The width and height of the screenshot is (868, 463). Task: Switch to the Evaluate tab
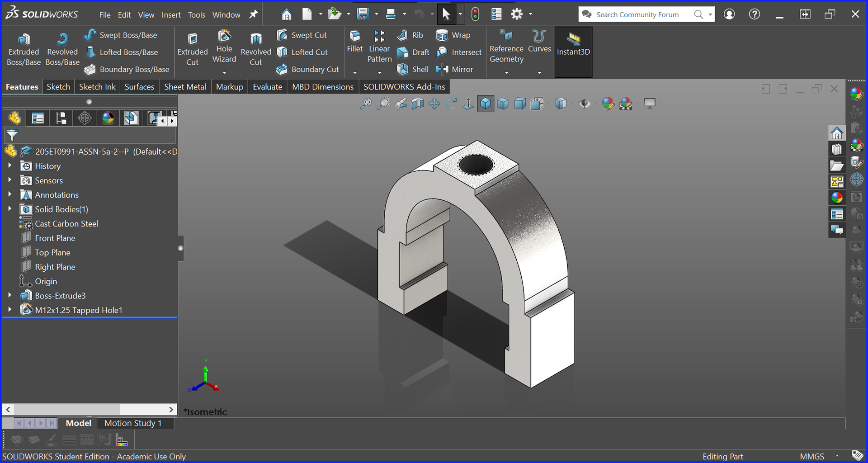(x=267, y=87)
